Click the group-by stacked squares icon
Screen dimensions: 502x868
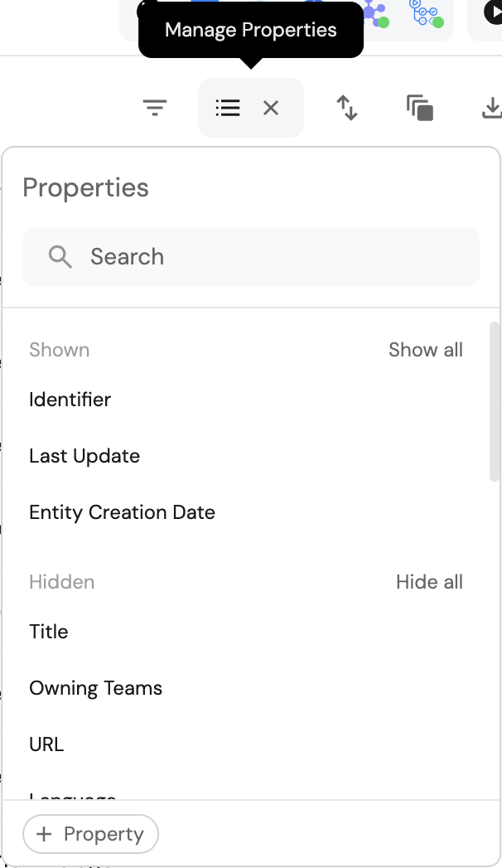pos(420,108)
